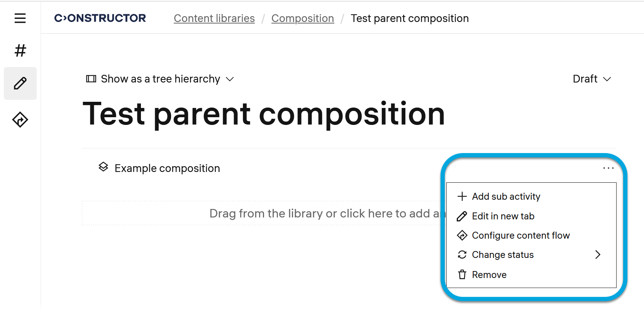
Task: Click the hashtag sidebar icon
Action: (x=20, y=51)
